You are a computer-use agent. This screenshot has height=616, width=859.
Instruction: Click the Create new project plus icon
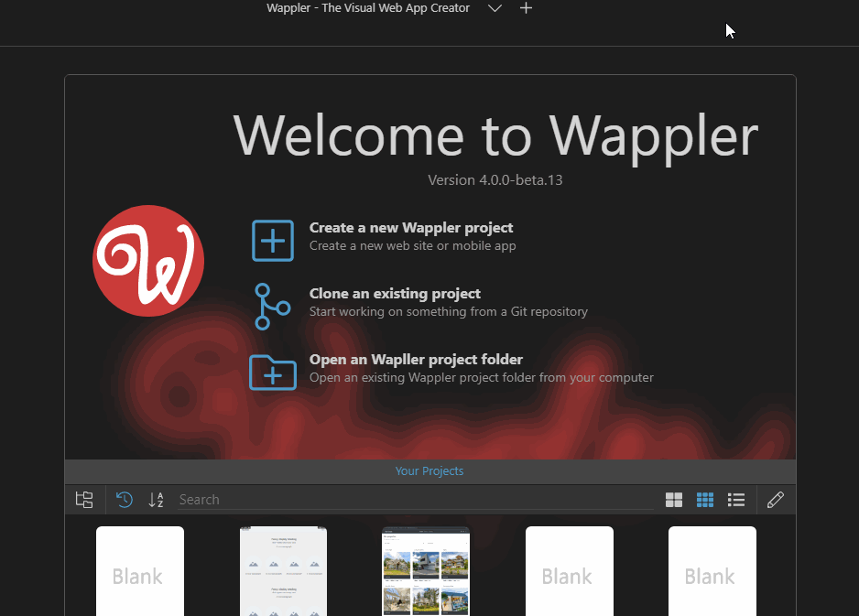coord(273,241)
